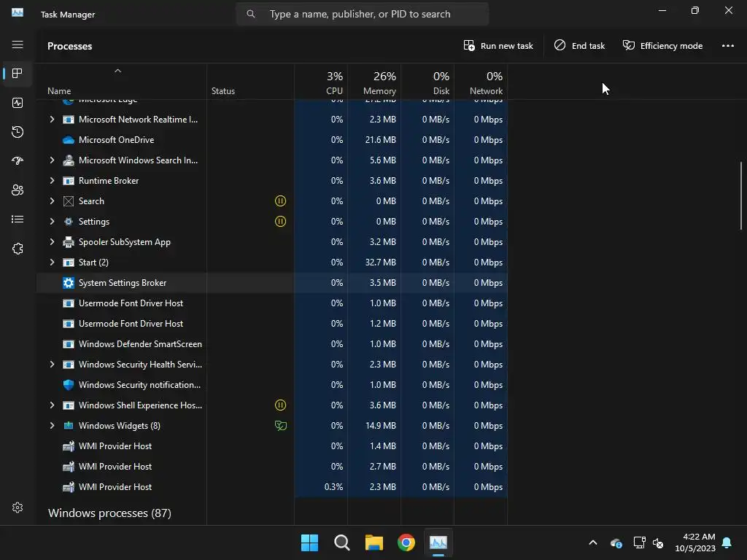Click the suspended status icon for Settings
This screenshot has width=747, height=560.
point(281,222)
